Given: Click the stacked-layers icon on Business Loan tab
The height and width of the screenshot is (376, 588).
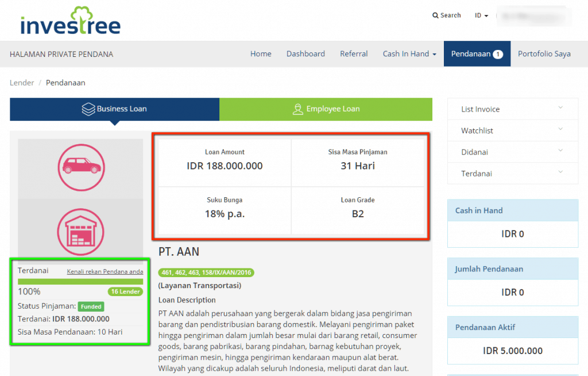Looking at the screenshot, I should [88, 109].
